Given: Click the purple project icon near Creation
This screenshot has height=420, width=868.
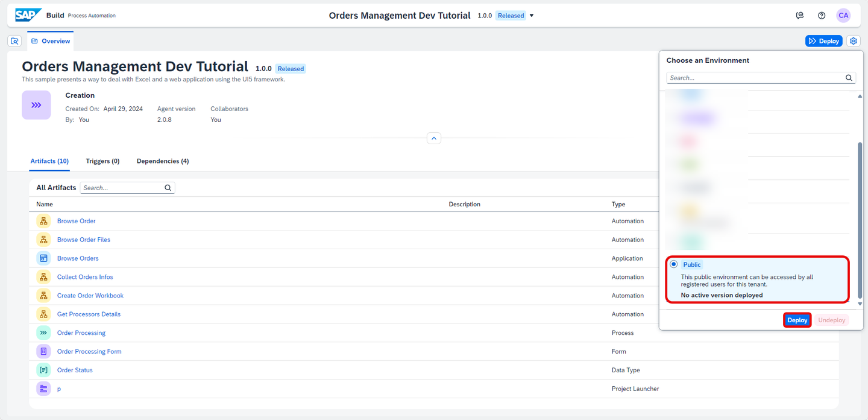Looking at the screenshot, I should 36,105.
